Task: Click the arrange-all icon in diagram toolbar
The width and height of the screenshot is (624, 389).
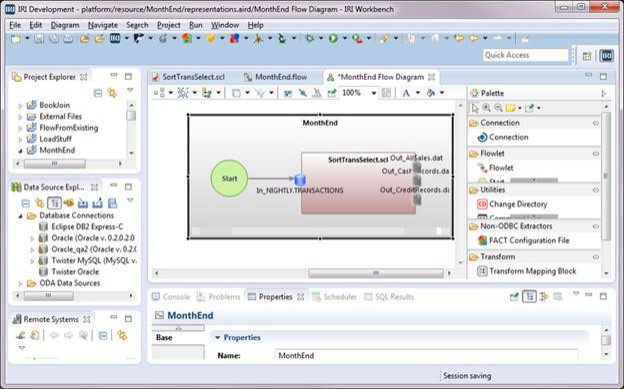Action: 159,93
